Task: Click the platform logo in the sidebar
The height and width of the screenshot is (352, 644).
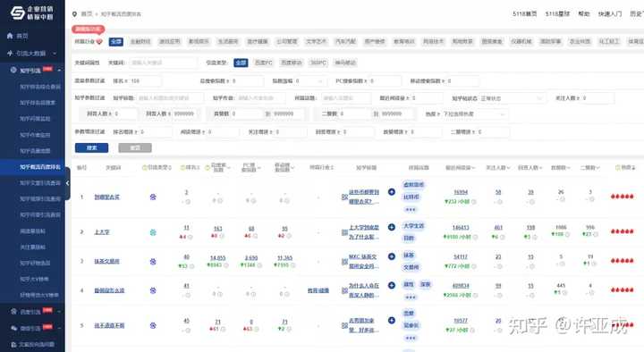Action: pyautogui.click(x=32, y=13)
